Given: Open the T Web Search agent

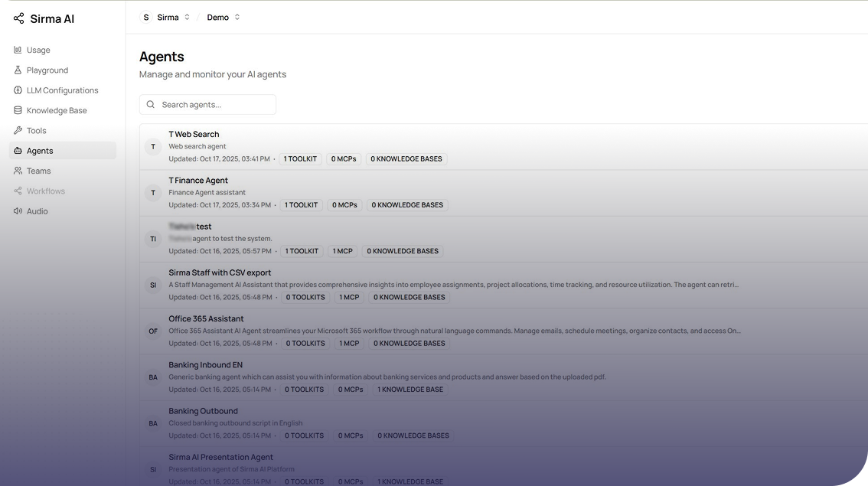Looking at the screenshot, I should click(194, 134).
